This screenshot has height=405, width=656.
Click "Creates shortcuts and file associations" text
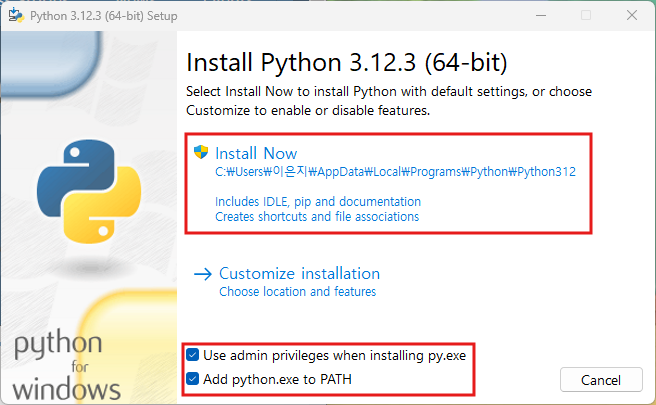317,217
